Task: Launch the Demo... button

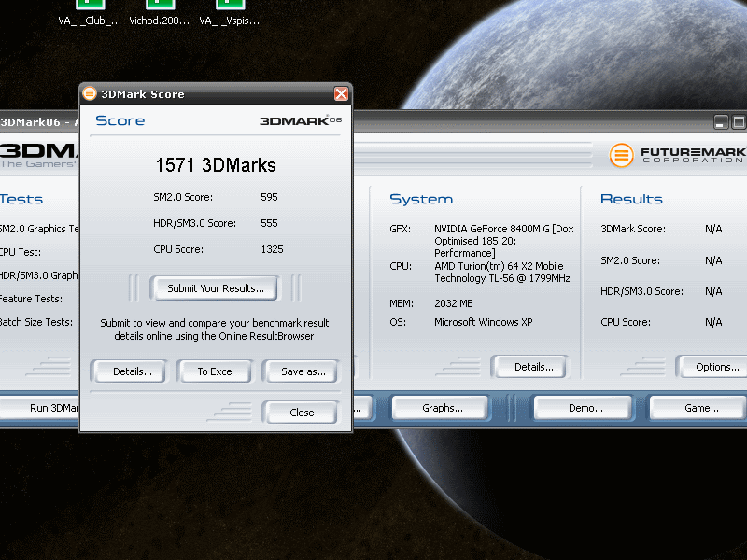Action: tap(585, 408)
